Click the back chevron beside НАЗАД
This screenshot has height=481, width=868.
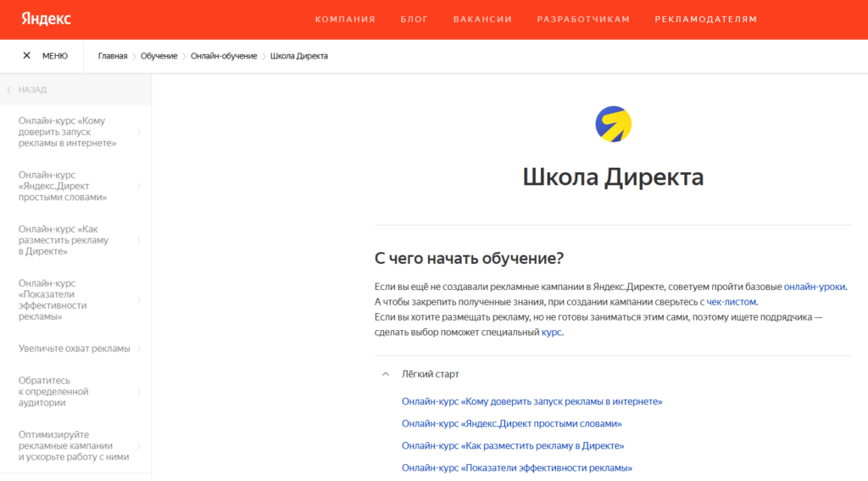(8, 90)
